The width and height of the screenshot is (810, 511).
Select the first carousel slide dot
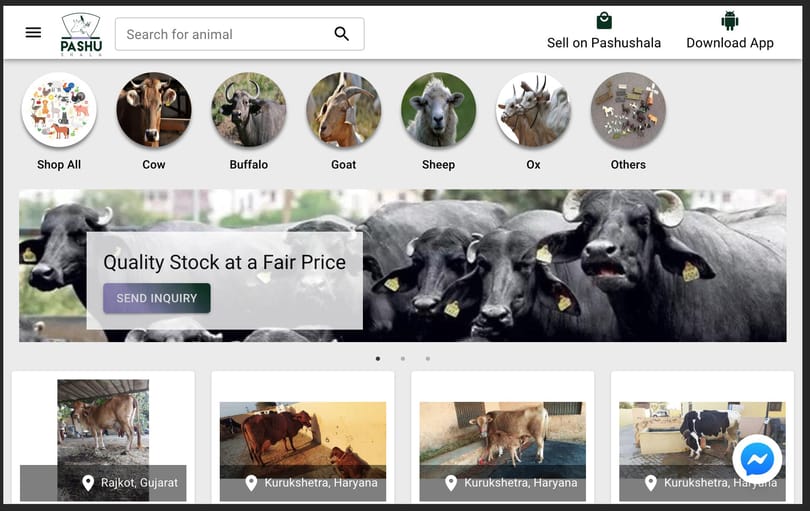pyautogui.click(x=378, y=359)
